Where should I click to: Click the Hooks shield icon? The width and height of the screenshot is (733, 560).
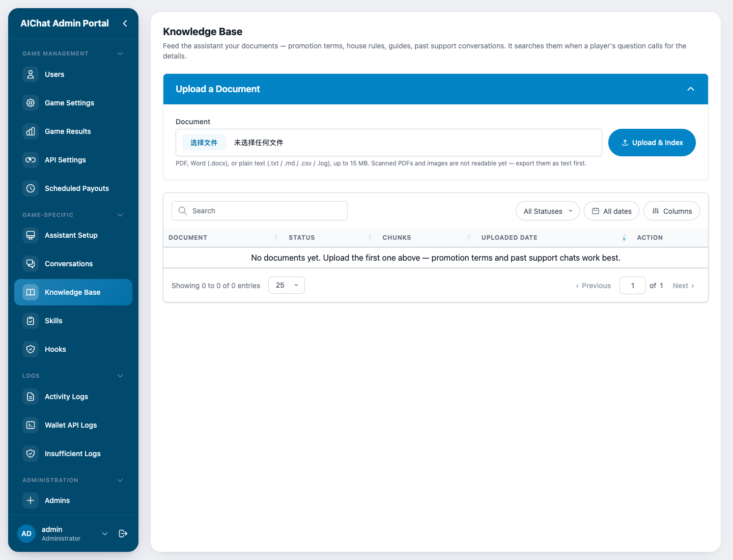(x=31, y=349)
